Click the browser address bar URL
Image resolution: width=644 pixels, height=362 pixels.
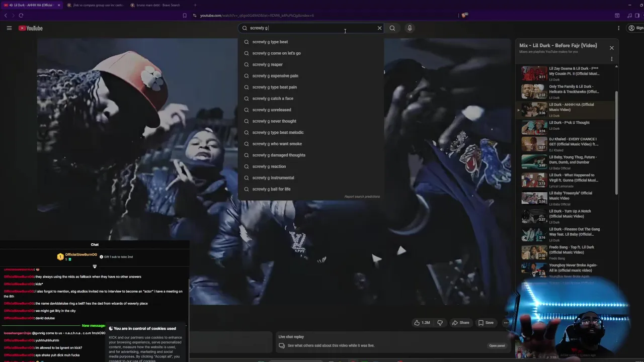tap(257, 16)
